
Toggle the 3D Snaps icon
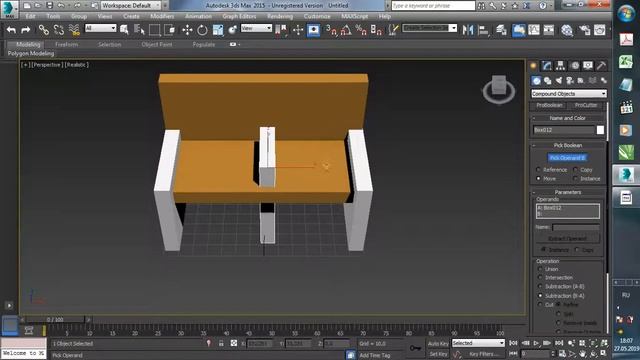point(331,30)
